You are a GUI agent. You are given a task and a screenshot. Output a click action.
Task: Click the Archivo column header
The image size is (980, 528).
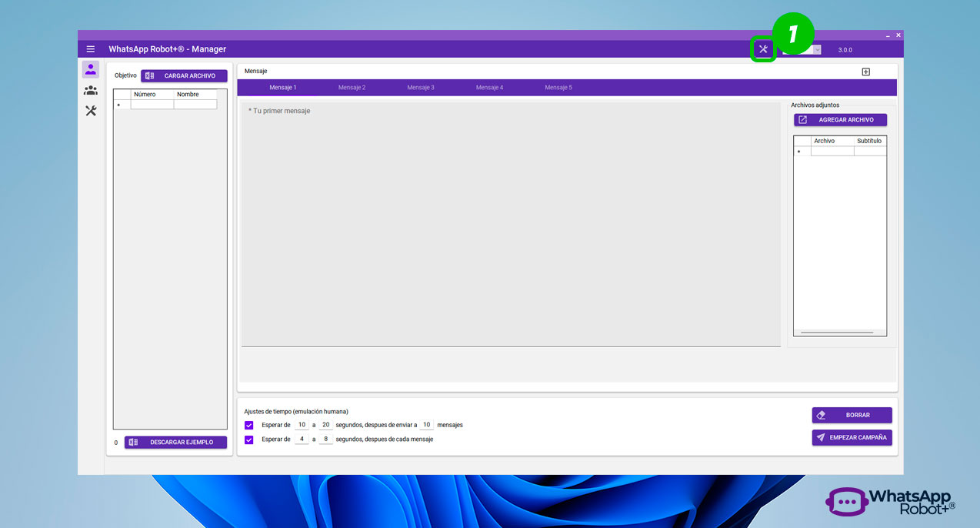(832, 141)
